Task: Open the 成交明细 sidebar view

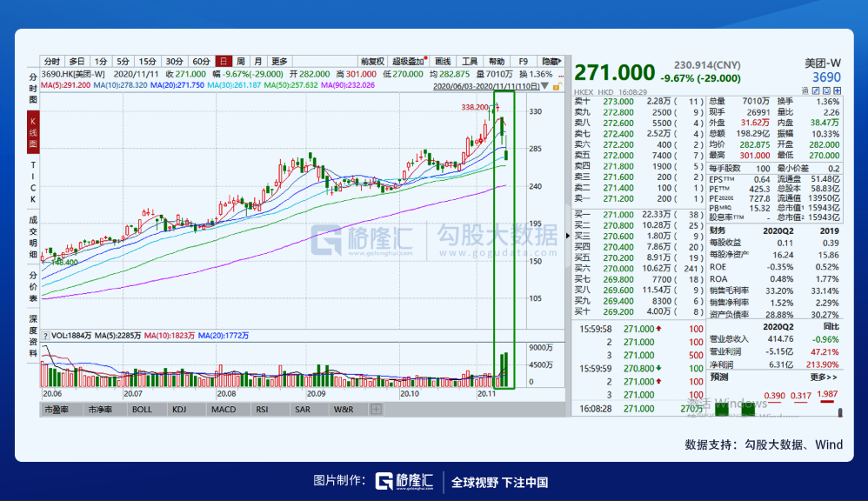Action: 33,237
